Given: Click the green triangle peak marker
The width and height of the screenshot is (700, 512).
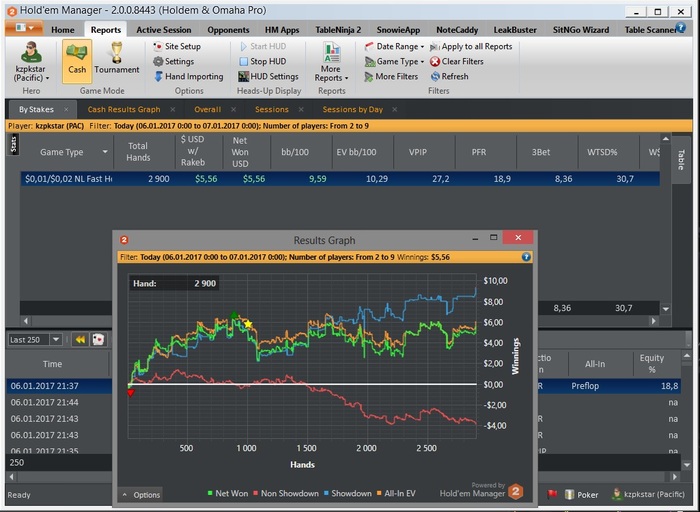Looking at the screenshot, I should [x=234, y=315].
